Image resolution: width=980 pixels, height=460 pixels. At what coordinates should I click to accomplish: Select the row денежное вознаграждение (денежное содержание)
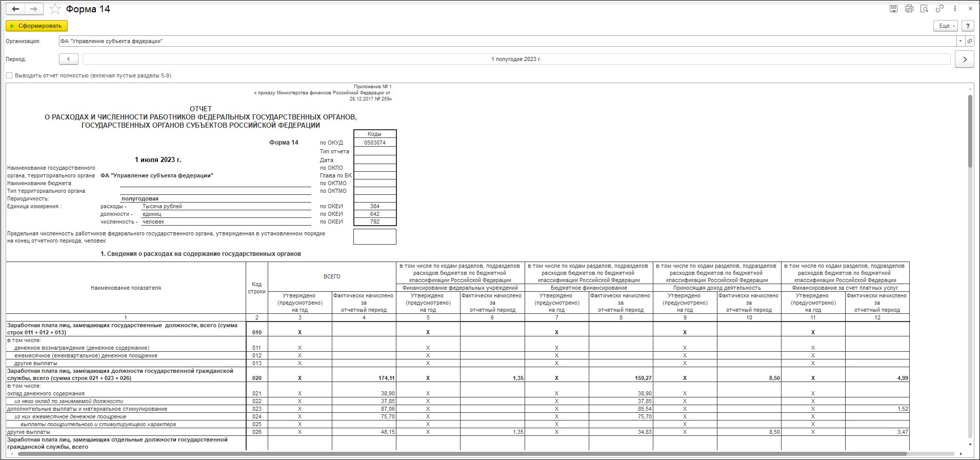pyautogui.click(x=82, y=348)
